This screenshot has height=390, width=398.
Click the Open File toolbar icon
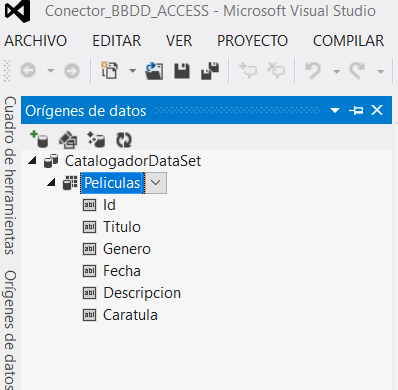(154, 71)
